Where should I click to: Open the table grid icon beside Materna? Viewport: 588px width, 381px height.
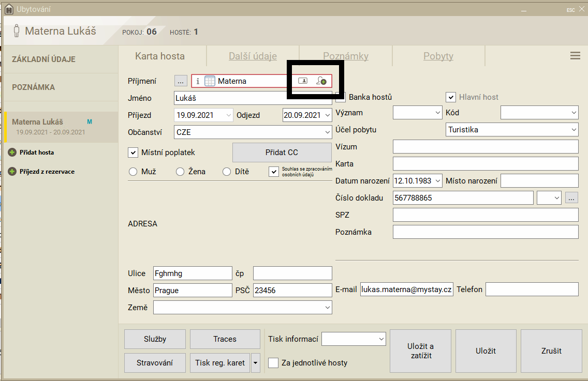pyautogui.click(x=210, y=81)
